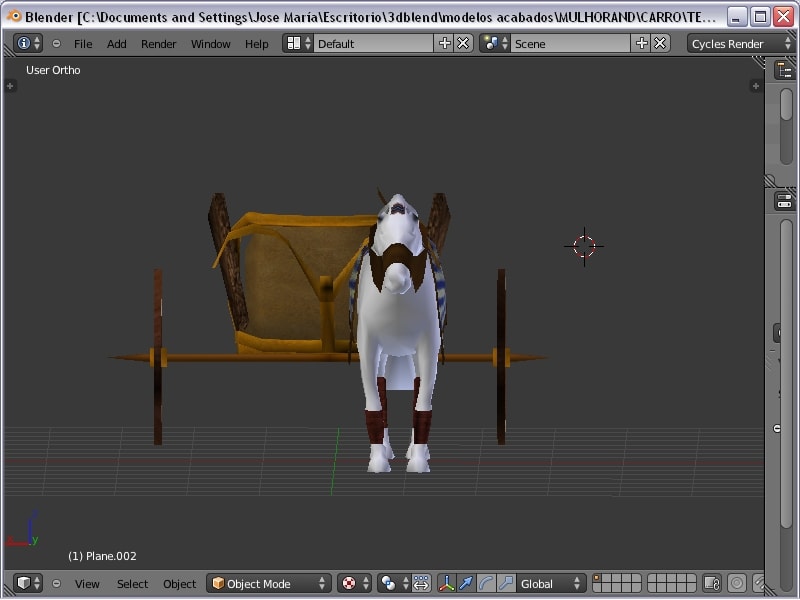Toggle the 3D manipulator widget on or off

pyautogui.click(x=446, y=583)
